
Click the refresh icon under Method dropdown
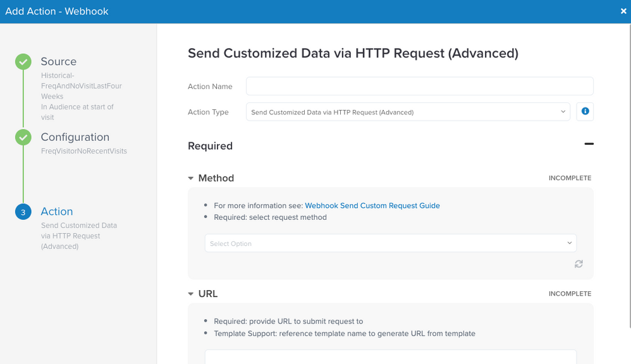tap(579, 264)
